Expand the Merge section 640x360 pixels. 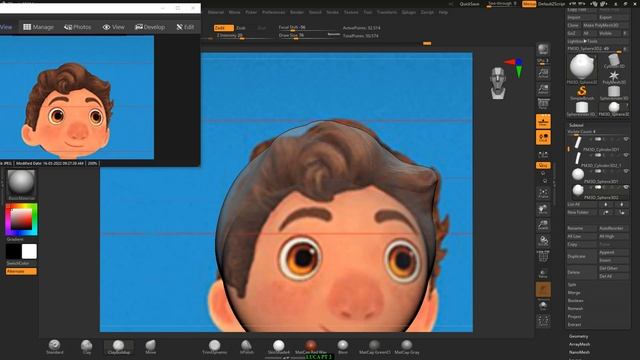[x=574, y=293]
